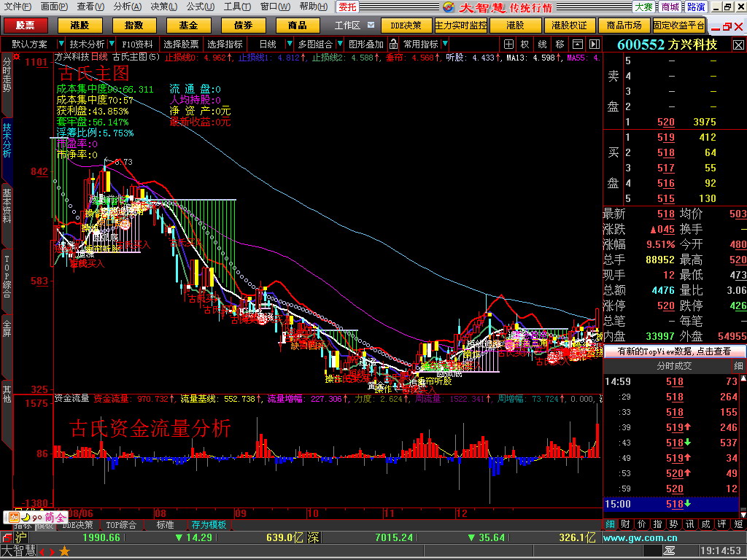Screen dimensions: 747x560
Task: Open the 文件(F) menu
Action: (x=18, y=7)
